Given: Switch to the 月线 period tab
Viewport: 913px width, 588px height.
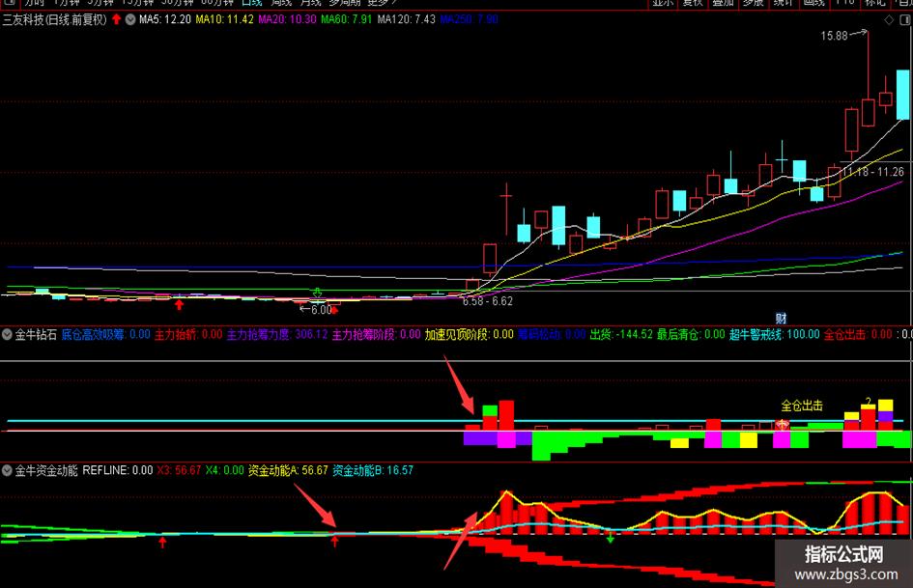Looking at the screenshot, I should (310, 2).
